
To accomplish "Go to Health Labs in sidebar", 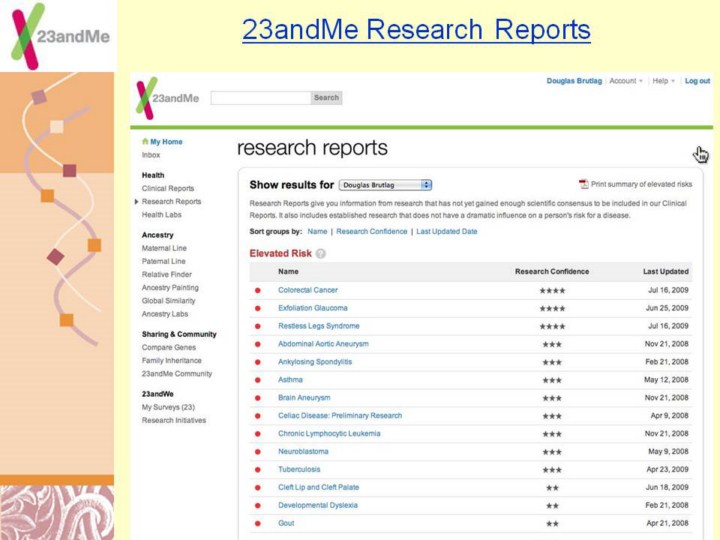I will tap(161, 214).
